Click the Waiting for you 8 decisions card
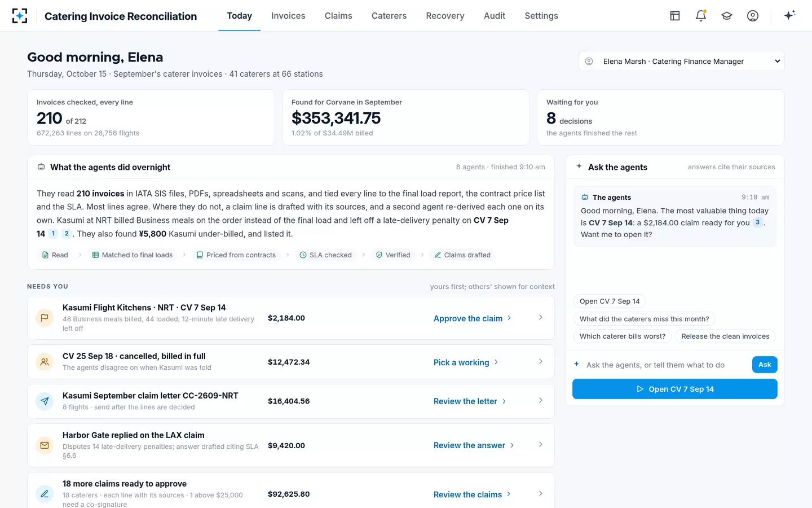This screenshot has width=812, height=508. (661, 117)
